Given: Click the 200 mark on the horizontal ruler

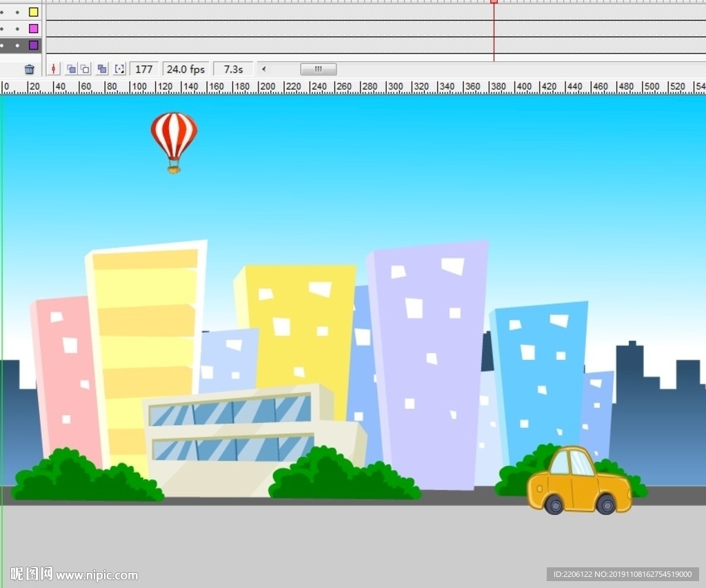Looking at the screenshot, I should (268, 86).
